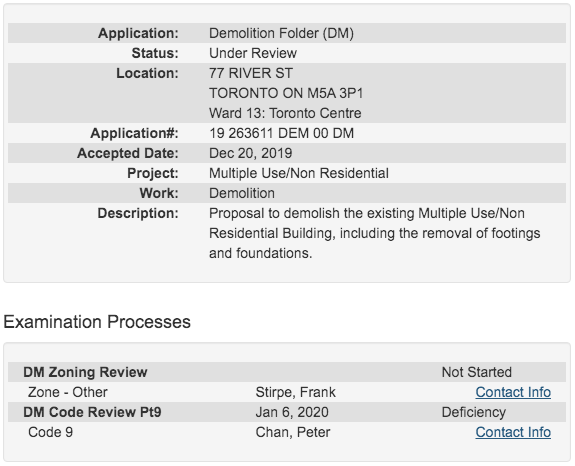This screenshot has width=575, height=466.
Task: Click the Demolition Folder (DM) application value
Action: pos(281,33)
